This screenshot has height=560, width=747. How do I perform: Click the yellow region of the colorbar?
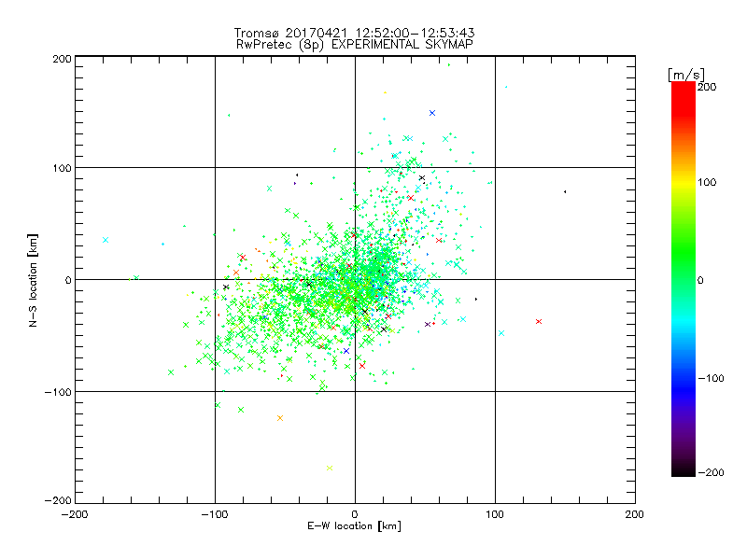(684, 182)
